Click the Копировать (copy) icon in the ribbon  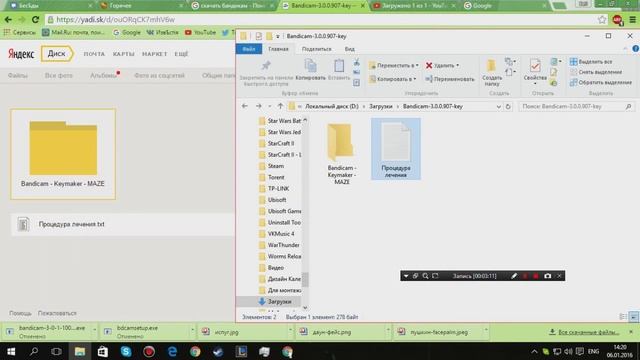click(311, 65)
